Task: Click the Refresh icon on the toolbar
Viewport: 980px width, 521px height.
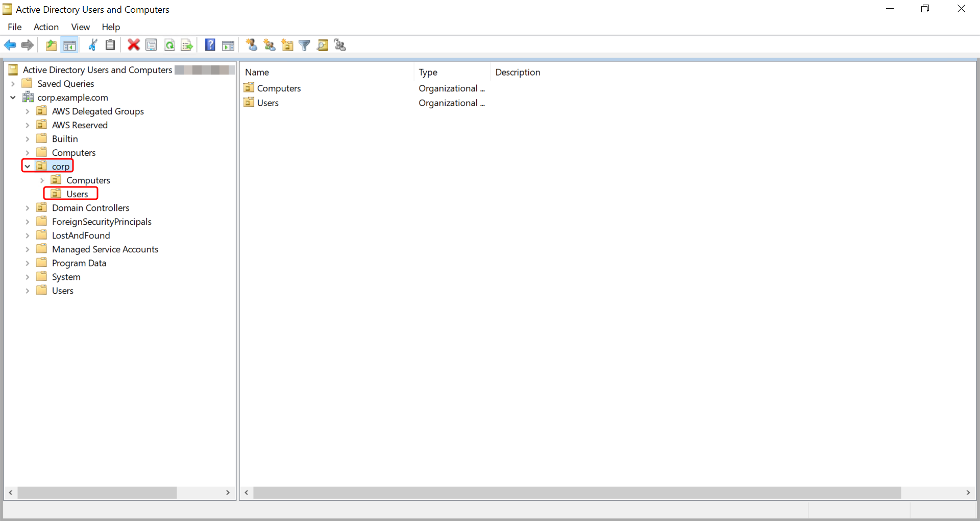Action: pyautogui.click(x=169, y=45)
